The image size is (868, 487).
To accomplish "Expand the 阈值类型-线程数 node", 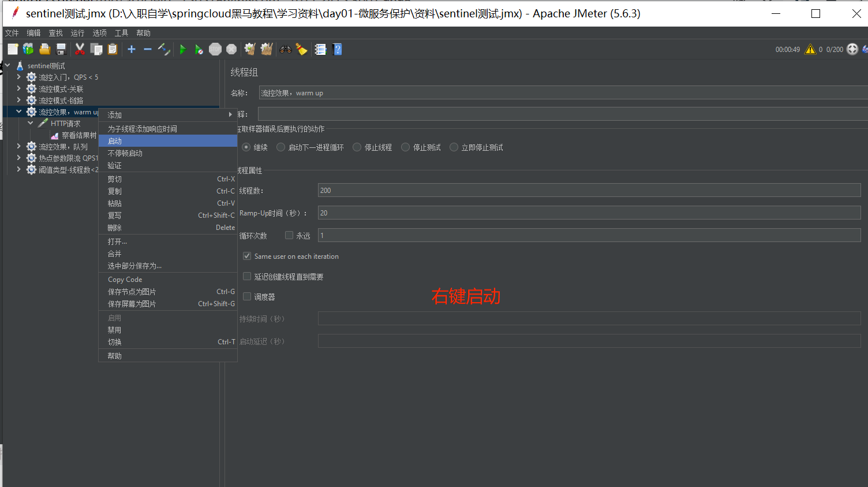I will pyautogui.click(x=19, y=169).
